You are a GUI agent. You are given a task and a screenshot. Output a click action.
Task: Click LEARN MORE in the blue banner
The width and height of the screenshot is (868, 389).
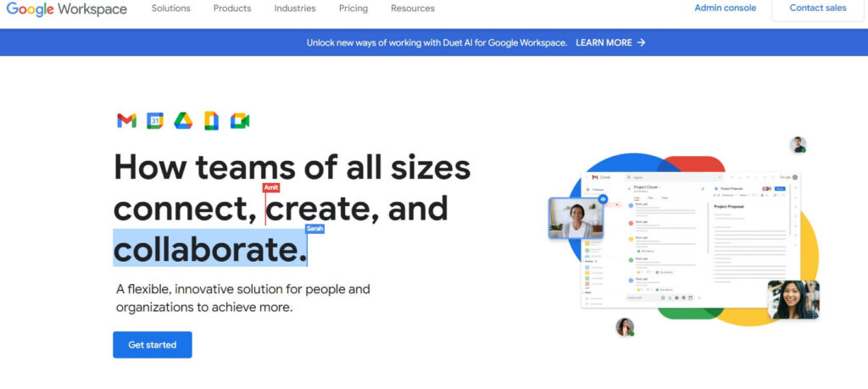604,42
